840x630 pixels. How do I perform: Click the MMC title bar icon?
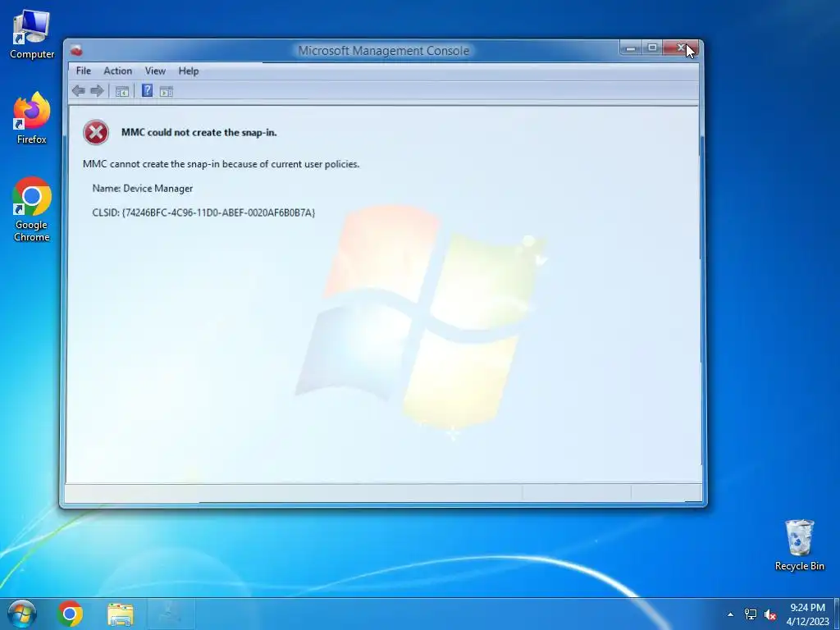pyautogui.click(x=76, y=51)
